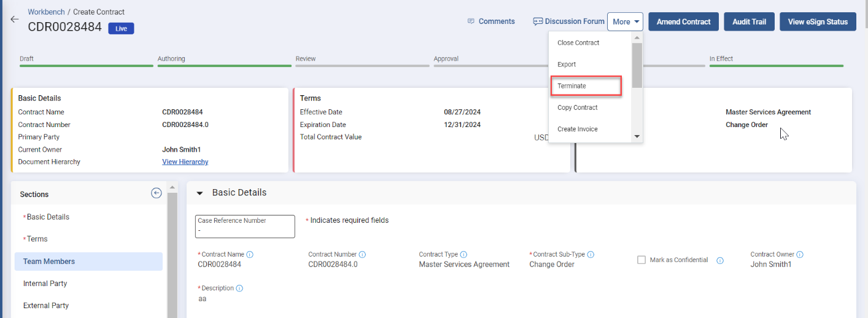Click info icon beside Contract Sub-Type
This screenshot has height=318, width=868.
click(x=591, y=255)
